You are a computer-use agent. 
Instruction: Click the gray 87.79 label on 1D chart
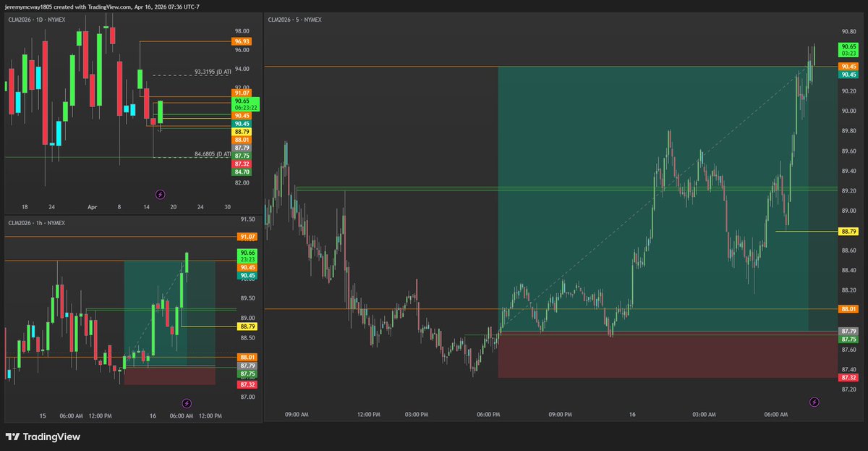point(242,148)
